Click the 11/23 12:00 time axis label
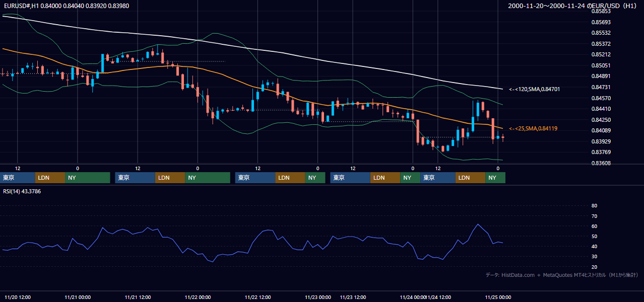 point(353,297)
